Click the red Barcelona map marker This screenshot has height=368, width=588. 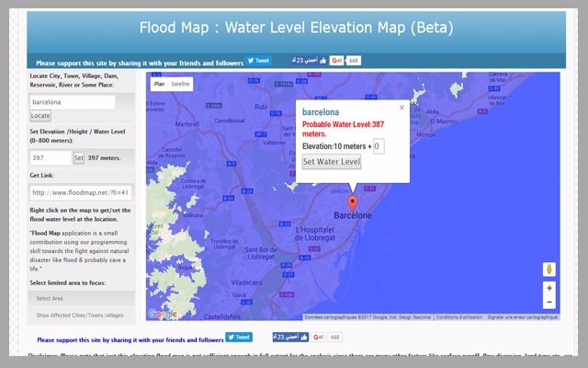[350, 203]
